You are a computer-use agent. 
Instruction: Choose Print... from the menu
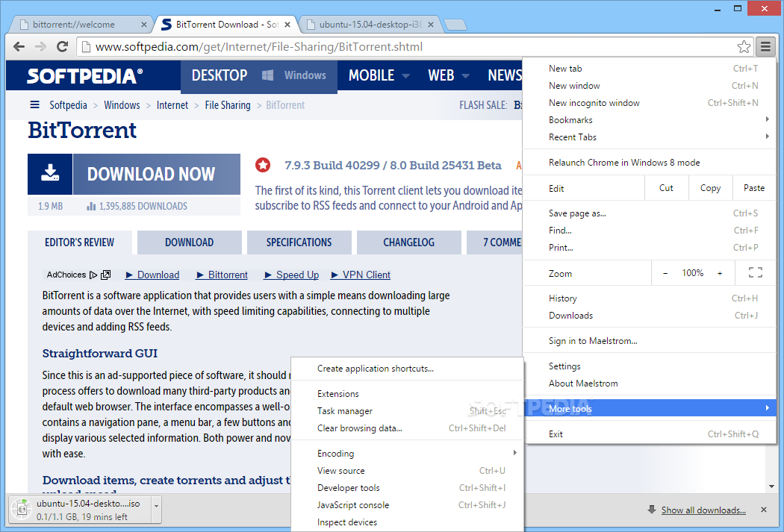point(650,247)
